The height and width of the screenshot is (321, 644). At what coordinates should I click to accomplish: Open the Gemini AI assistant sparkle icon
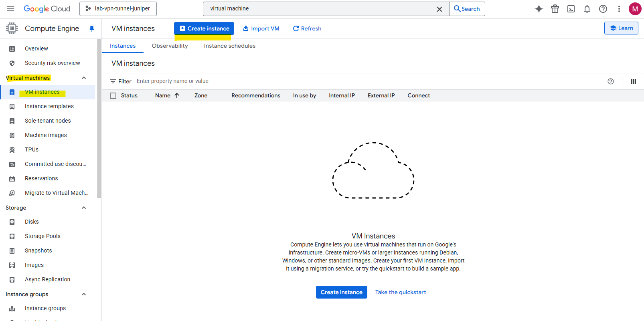539,9
